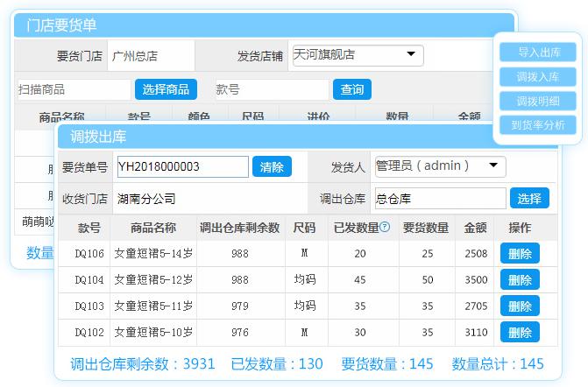Click the 调出仓库剩余数 column header
This screenshot has width=588, height=387.
click(239, 228)
